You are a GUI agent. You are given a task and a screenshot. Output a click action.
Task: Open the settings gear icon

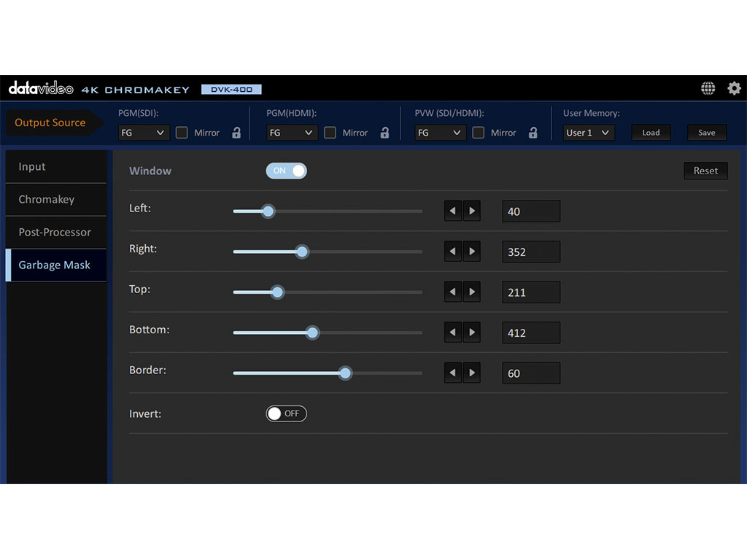[734, 88]
